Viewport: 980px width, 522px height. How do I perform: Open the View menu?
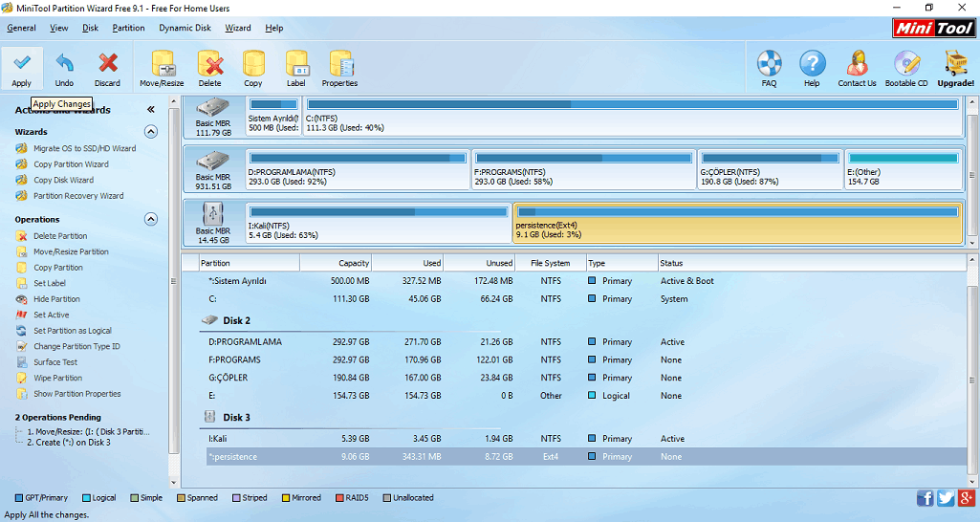pos(59,28)
